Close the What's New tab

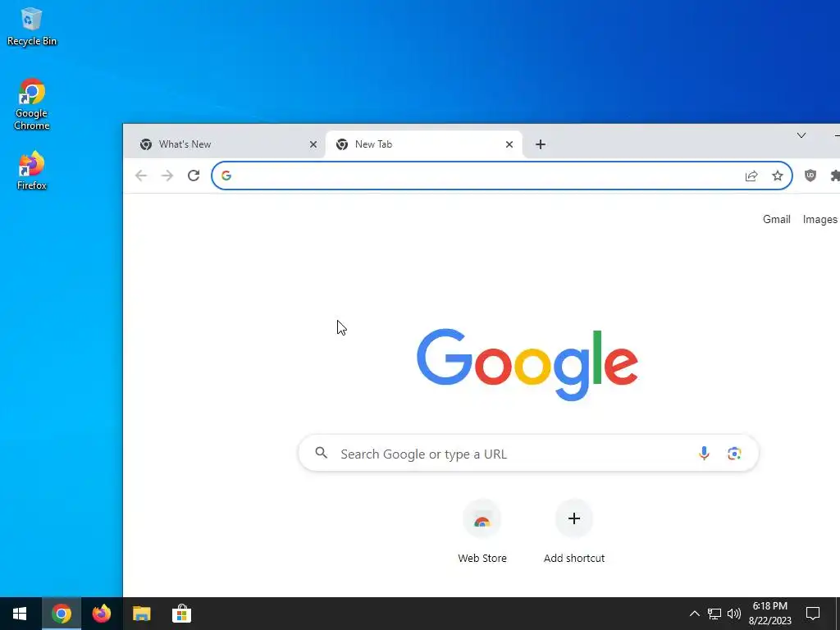[313, 144]
